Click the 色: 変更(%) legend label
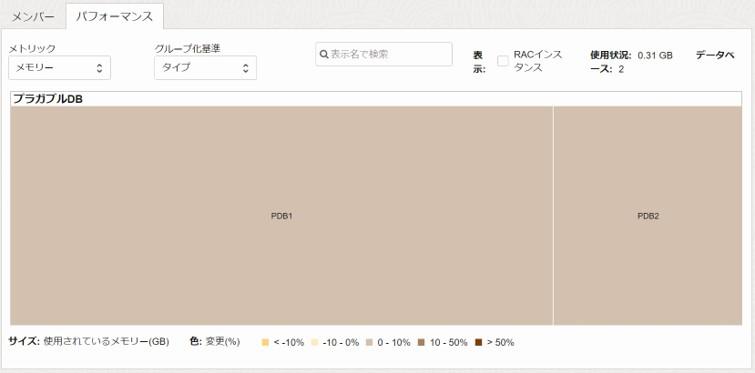The width and height of the screenshot is (755, 373). (x=215, y=342)
